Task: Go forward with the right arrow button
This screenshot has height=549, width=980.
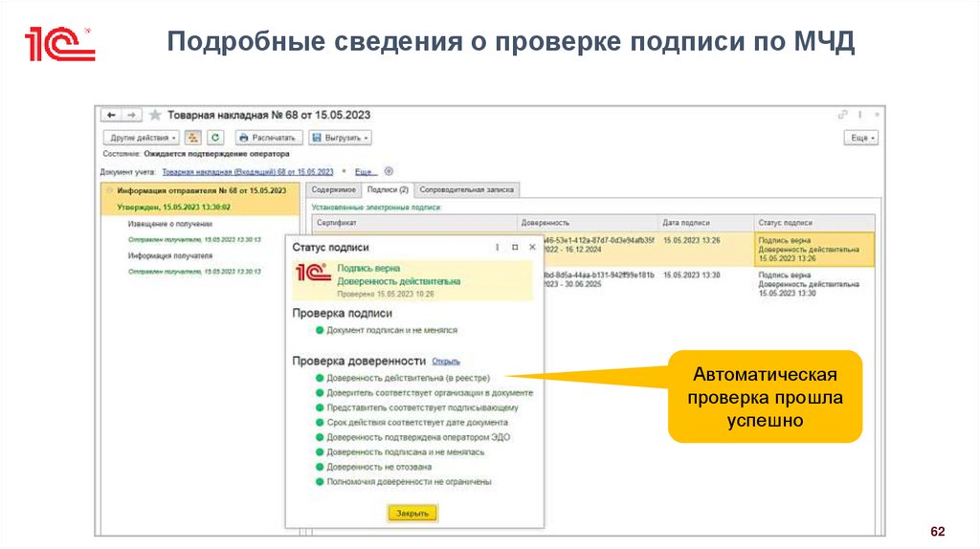Action: click(x=131, y=115)
